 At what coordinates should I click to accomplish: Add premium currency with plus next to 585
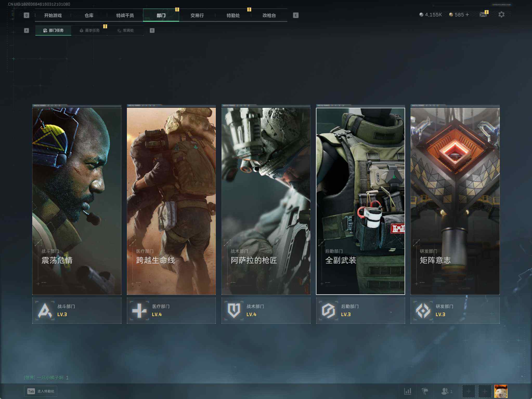(467, 15)
